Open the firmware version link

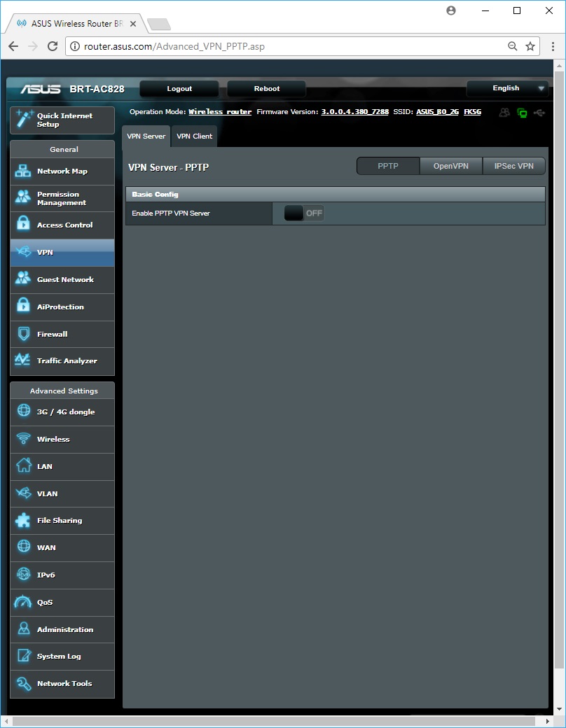pyautogui.click(x=354, y=112)
